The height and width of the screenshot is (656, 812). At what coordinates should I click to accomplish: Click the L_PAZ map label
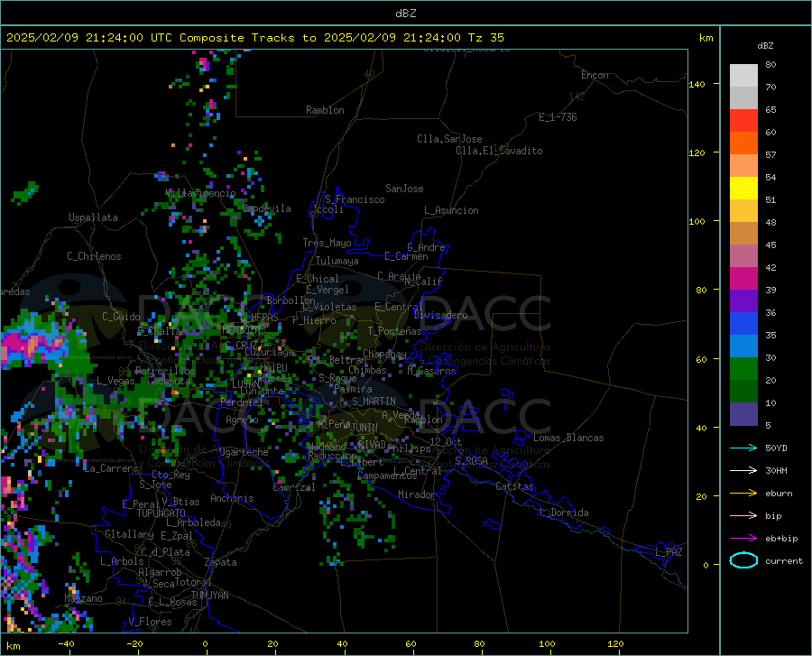[x=669, y=552]
